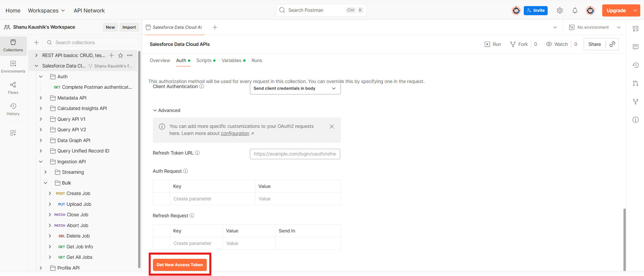Open the Client Authentication dropdown
The height and width of the screenshot is (276, 644).
point(295,88)
